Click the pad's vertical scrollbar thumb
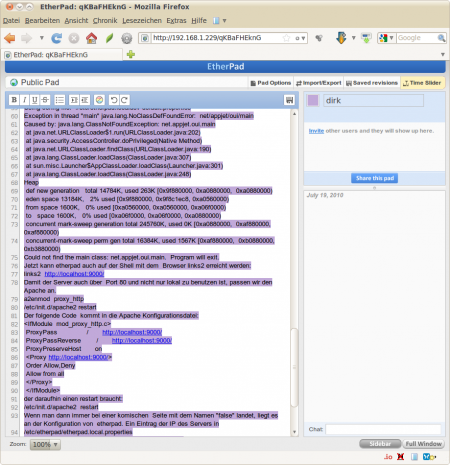The image size is (450, 465). [294, 367]
